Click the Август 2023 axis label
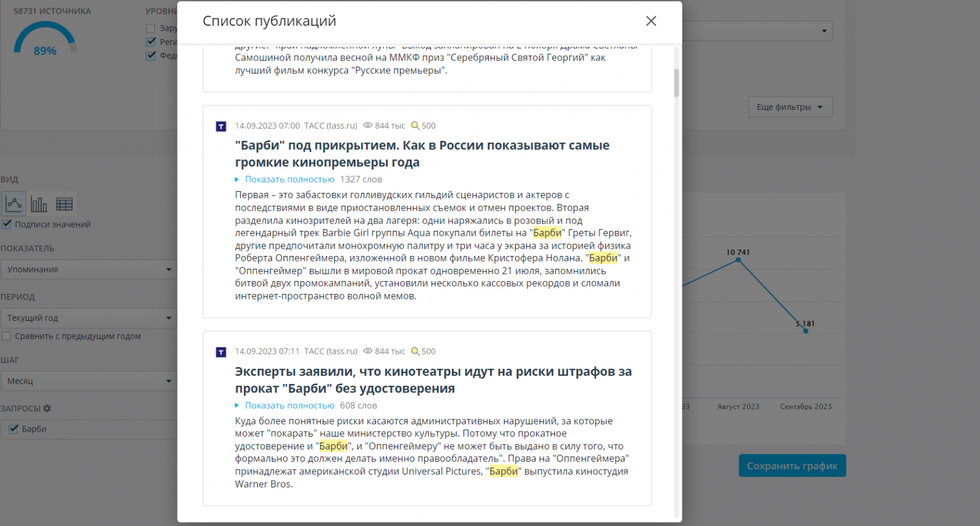980x526 pixels. (738, 407)
